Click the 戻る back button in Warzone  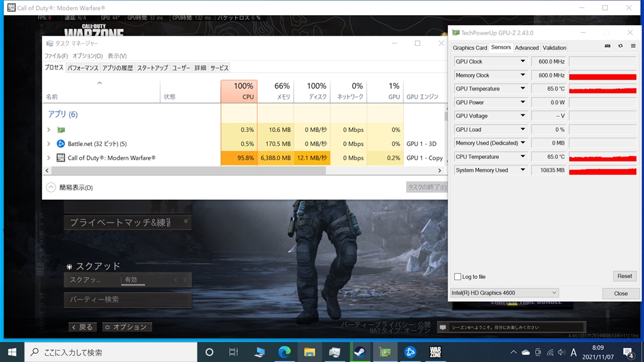point(82,327)
